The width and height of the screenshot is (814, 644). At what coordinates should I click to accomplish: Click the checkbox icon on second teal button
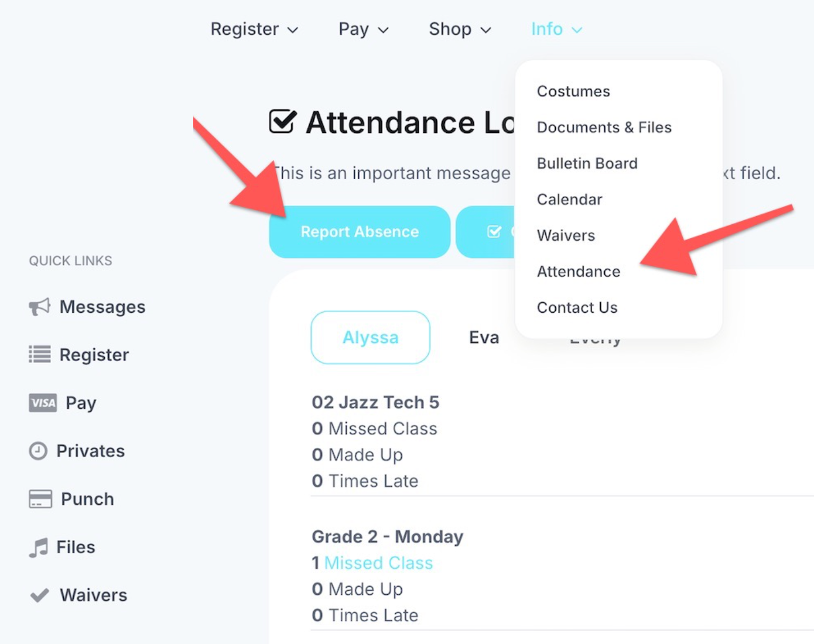pyautogui.click(x=494, y=232)
